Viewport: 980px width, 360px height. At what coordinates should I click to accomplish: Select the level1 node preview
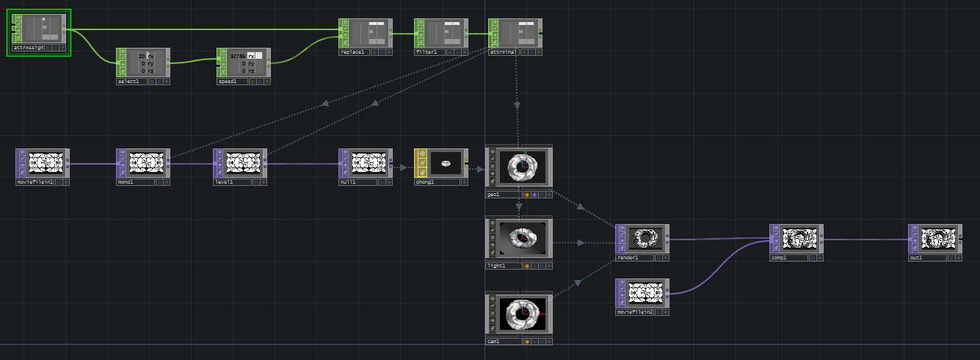click(x=242, y=162)
